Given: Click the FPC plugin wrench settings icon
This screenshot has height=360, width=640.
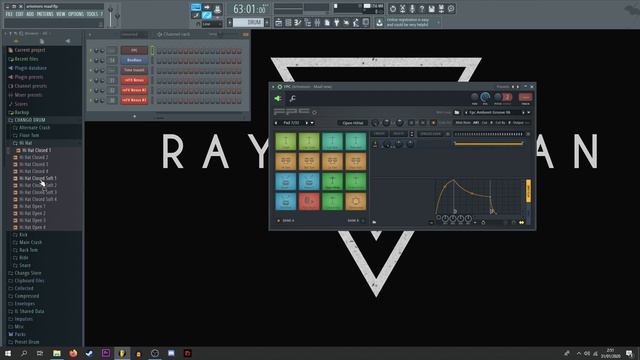Looking at the screenshot, I should tap(292, 98).
